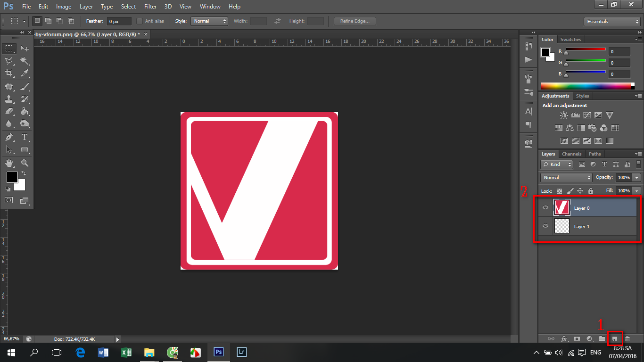The image size is (644, 362).
Task: Select the Path Selection tool
Action: 9,149
